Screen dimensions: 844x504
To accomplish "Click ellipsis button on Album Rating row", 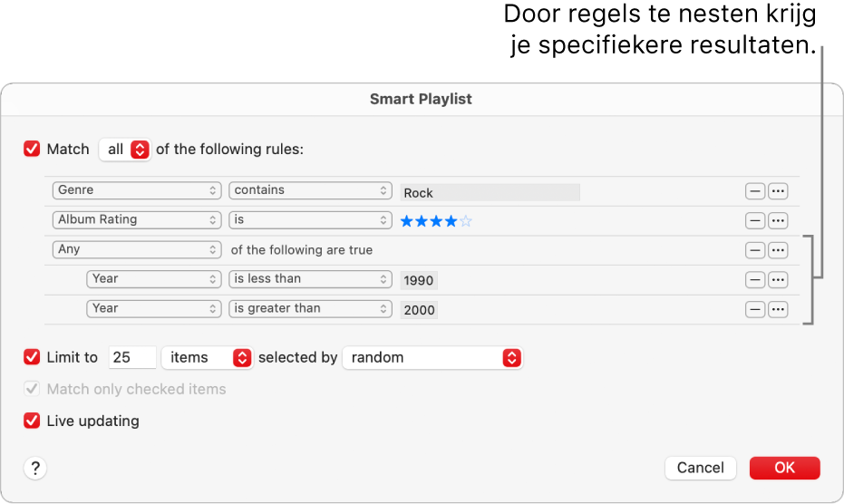I will [x=778, y=220].
